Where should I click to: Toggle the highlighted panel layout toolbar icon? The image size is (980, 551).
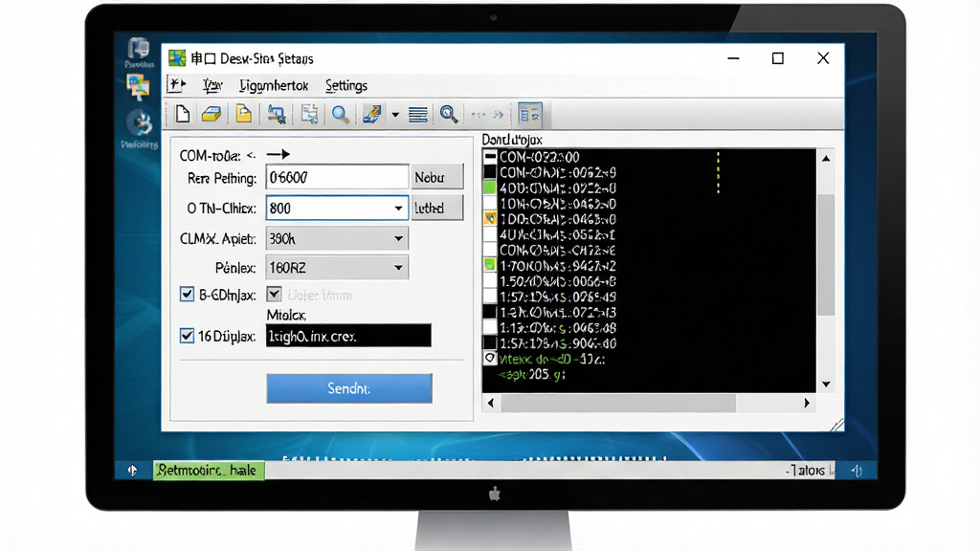pos(530,115)
